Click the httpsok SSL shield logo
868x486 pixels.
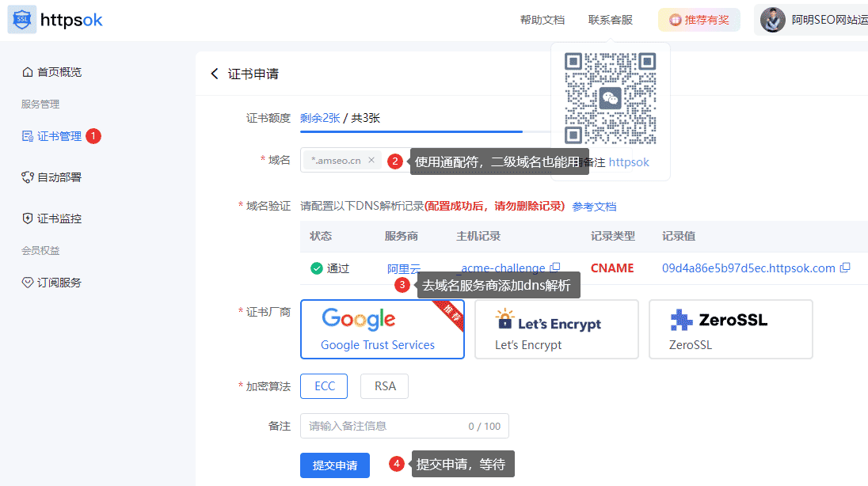click(22, 20)
